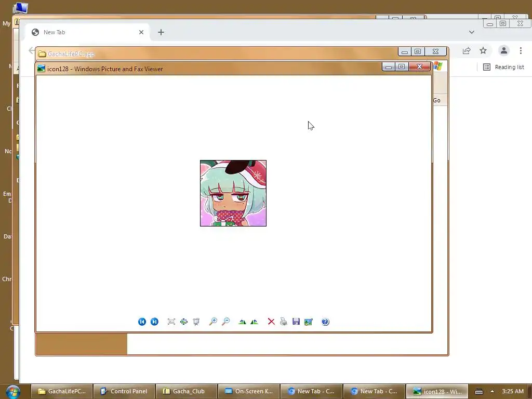Bookmark this page with star icon
The width and height of the screenshot is (532, 399).
[483, 51]
